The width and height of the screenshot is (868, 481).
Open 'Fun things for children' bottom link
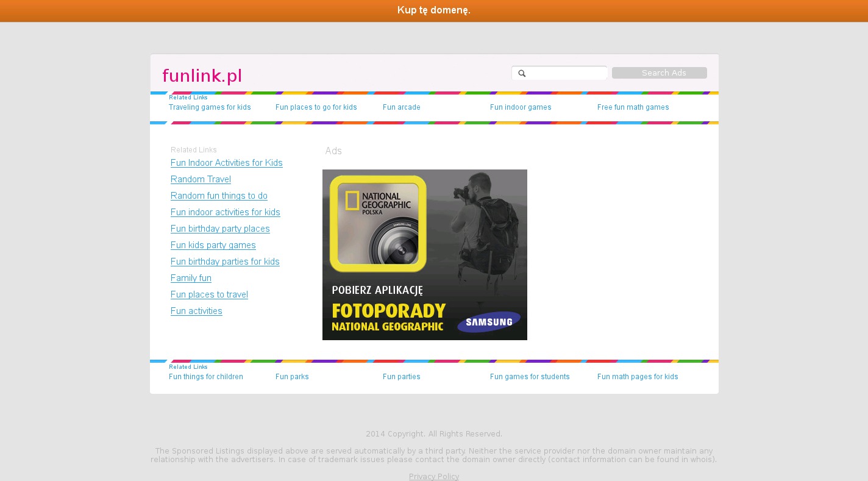point(205,377)
